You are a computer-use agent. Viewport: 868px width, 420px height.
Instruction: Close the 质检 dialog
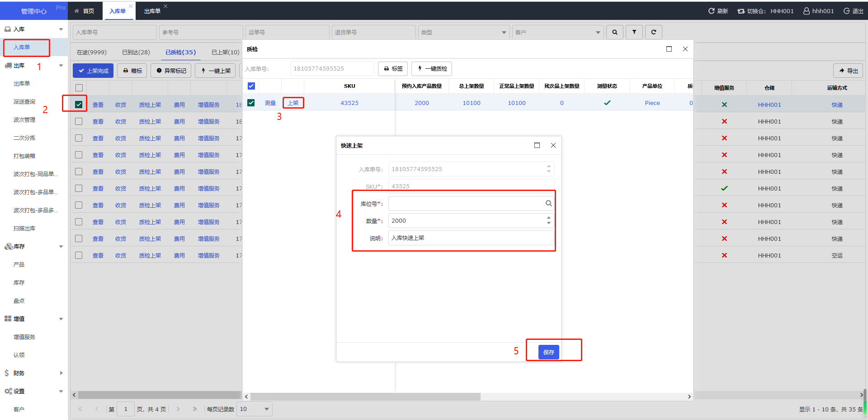click(x=685, y=49)
